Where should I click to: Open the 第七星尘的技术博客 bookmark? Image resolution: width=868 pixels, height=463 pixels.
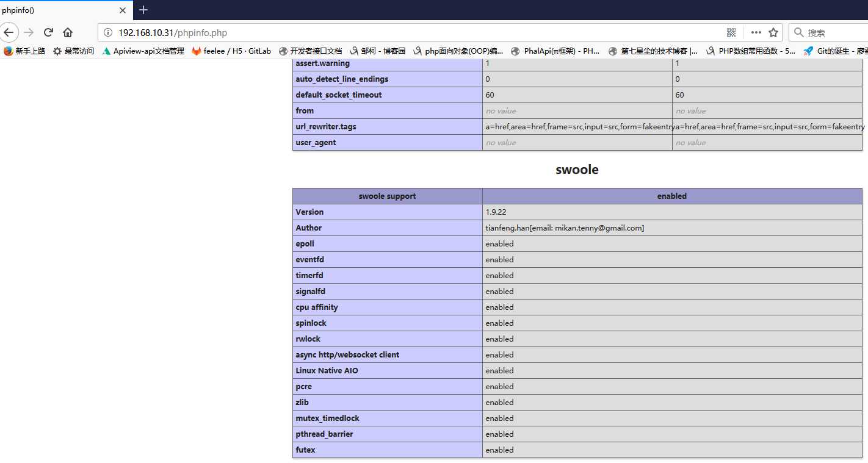[x=653, y=51]
